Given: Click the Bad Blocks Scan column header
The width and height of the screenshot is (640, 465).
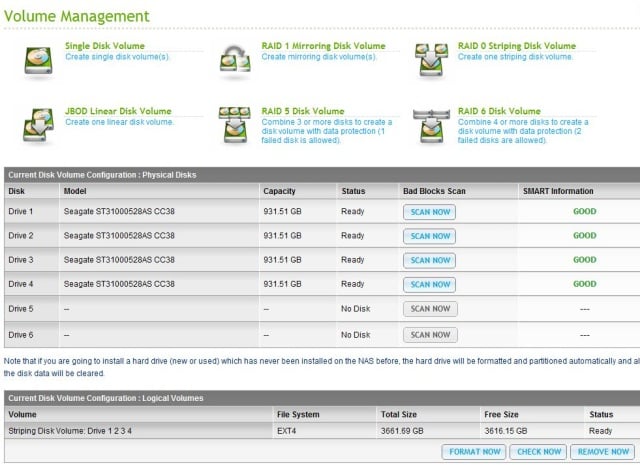Looking at the screenshot, I should pyautogui.click(x=434, y=191).
